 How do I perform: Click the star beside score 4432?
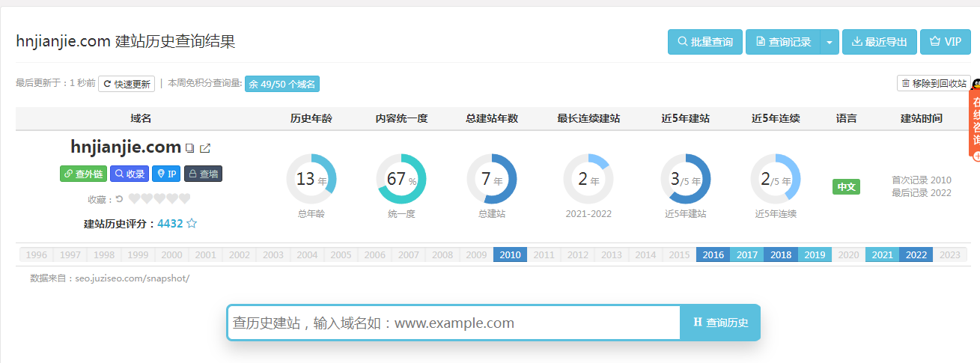(192, 223)
